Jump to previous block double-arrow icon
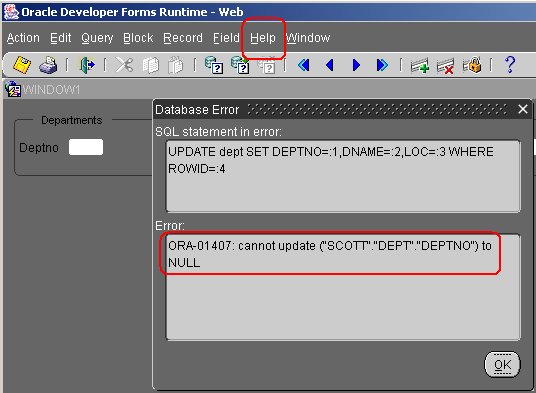Screen dimensions: 536x393 tap(304, 65)
